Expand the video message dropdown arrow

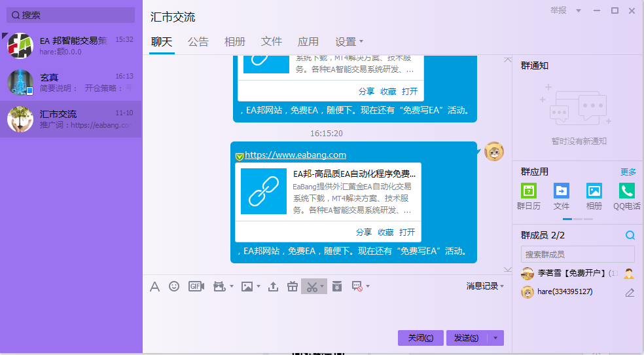231,286
